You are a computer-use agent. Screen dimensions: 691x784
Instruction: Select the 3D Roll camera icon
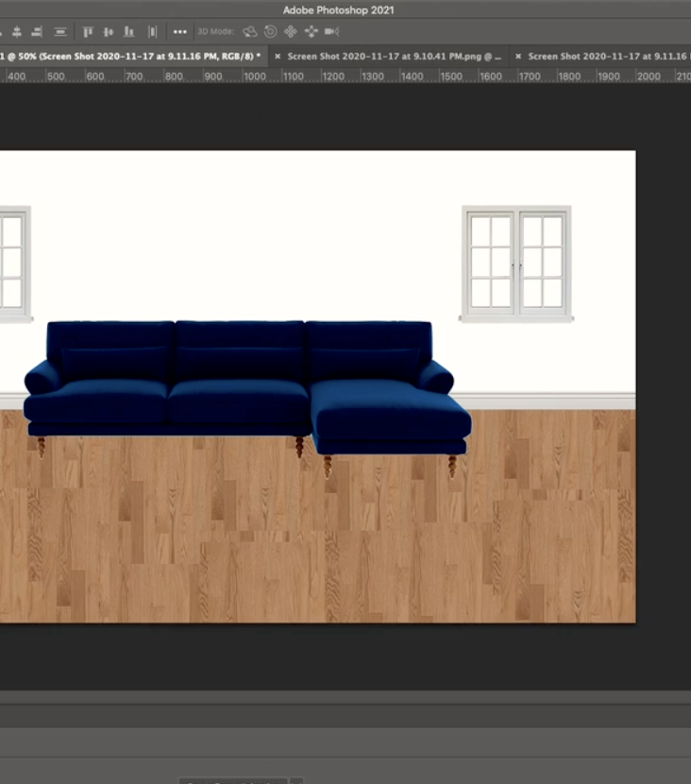click(270, 31)
